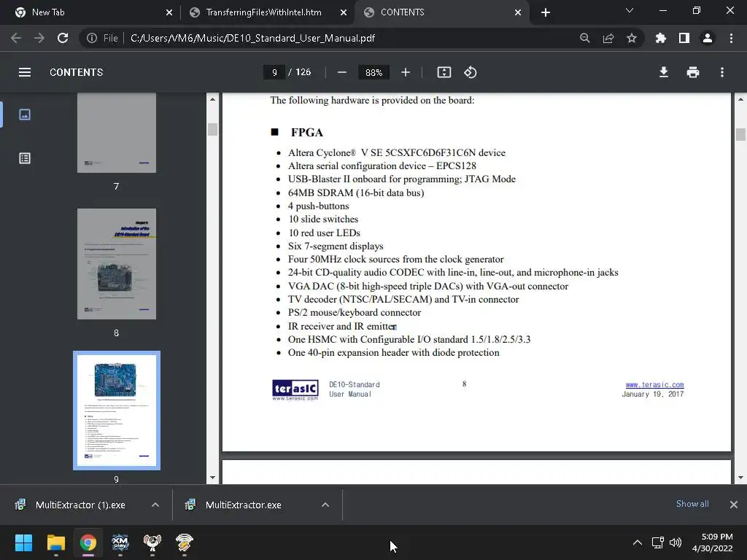Print the PDF document

(x=693, y=72)
